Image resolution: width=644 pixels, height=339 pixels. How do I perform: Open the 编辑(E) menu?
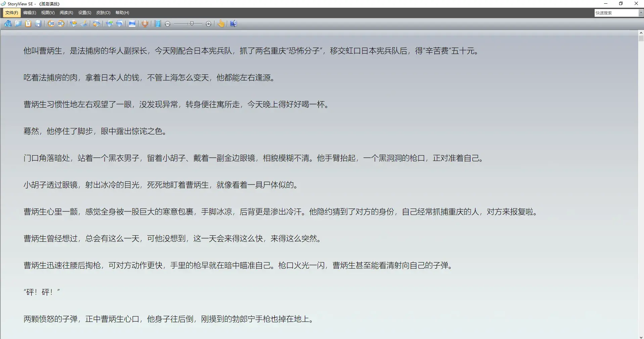coord(30,13)
